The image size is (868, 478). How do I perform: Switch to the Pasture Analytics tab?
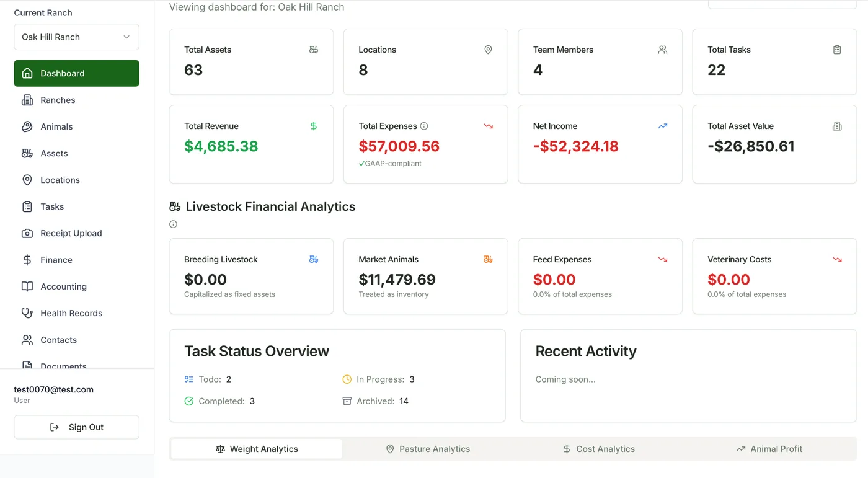tap(428, 449)
